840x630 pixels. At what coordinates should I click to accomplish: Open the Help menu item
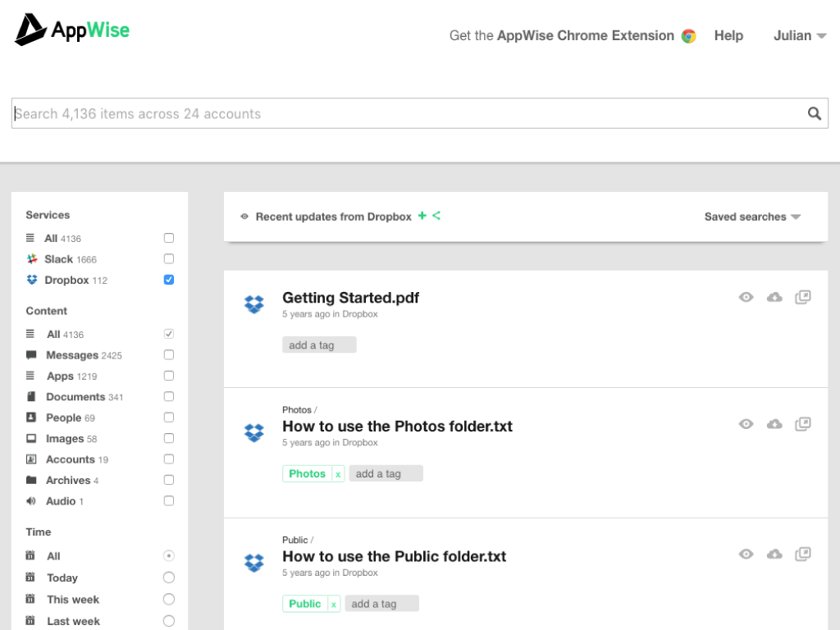(x=728, y=35)
